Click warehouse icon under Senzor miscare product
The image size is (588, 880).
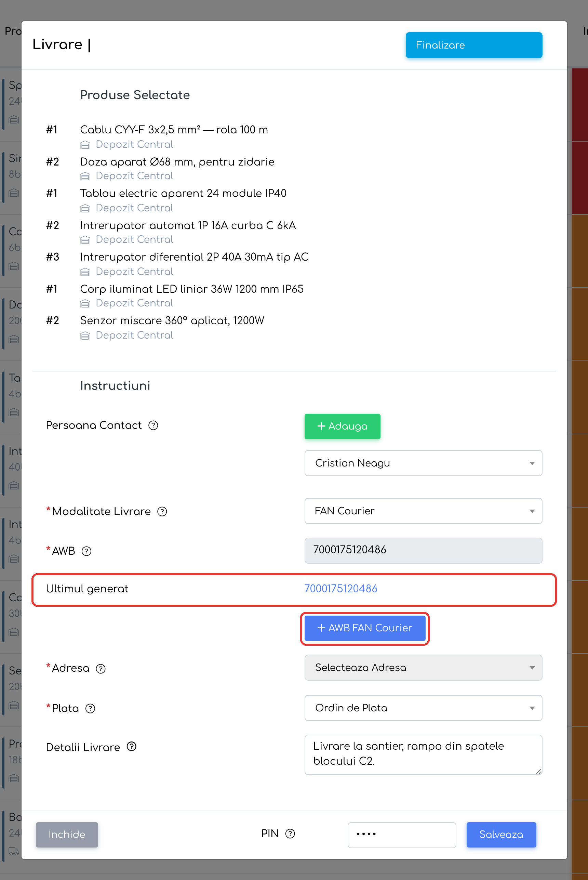(x=85, y=336)
